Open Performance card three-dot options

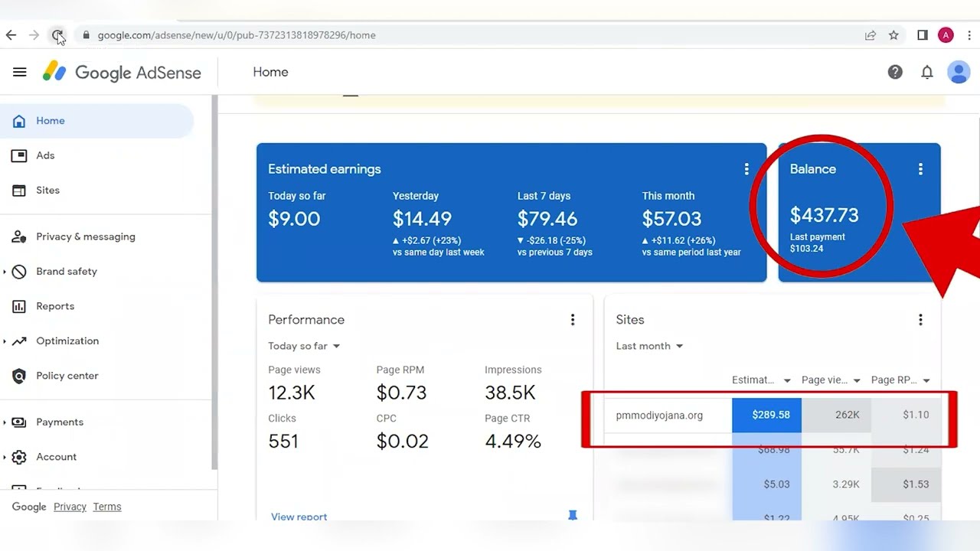pos(573,320)
